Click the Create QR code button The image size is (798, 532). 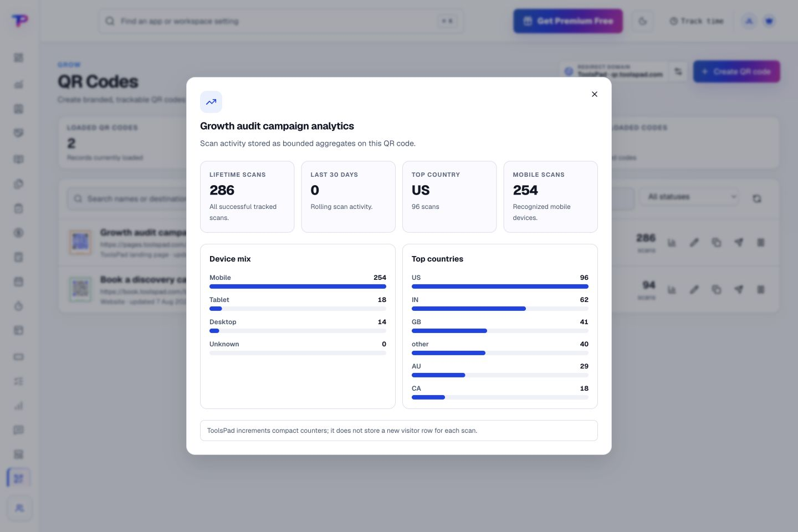point(736,71)
